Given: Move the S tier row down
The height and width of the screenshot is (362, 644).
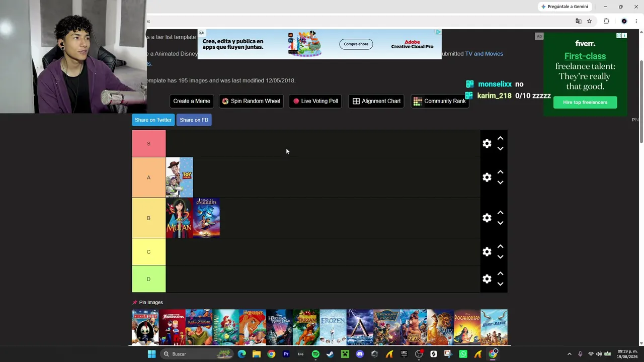Looking at the screenshot, I should click(x=500, y=149).
